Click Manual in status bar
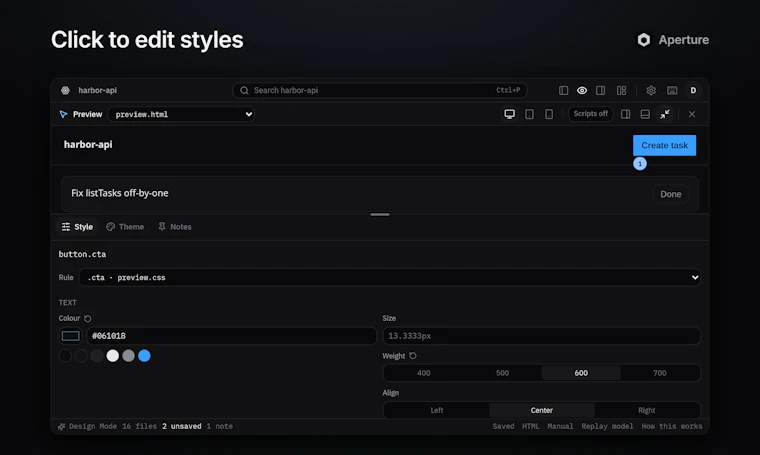Screen dimensions: 760x455 [560, 426]
